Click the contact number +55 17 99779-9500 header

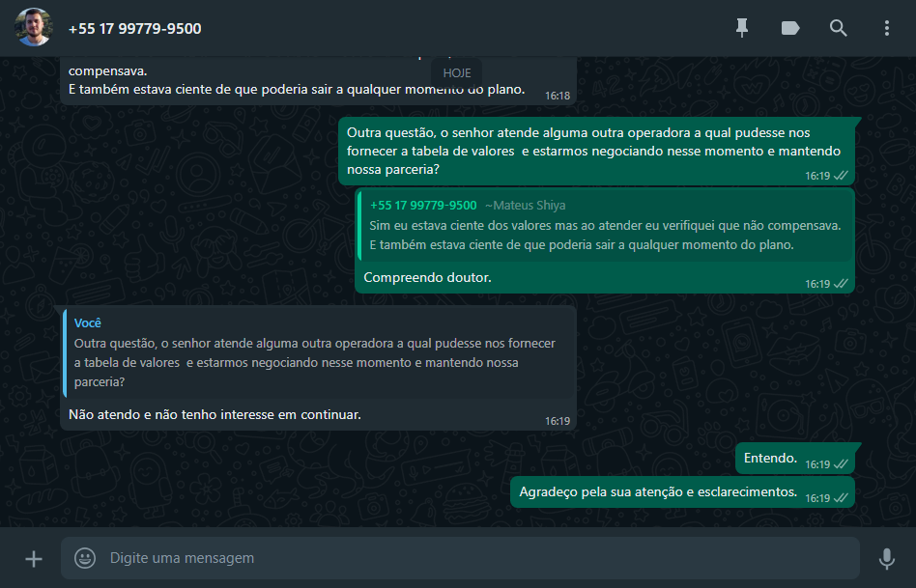135,29
